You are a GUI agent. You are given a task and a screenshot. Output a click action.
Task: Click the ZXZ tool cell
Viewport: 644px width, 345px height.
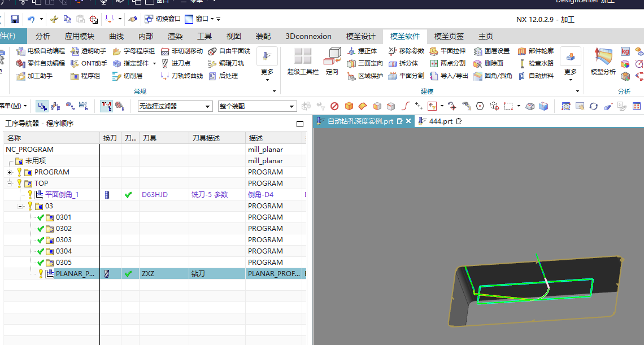164,273
